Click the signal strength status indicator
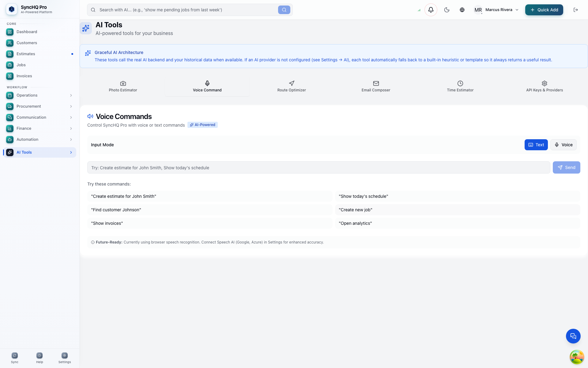Screen dimensions: 588x368 point(419,10)
